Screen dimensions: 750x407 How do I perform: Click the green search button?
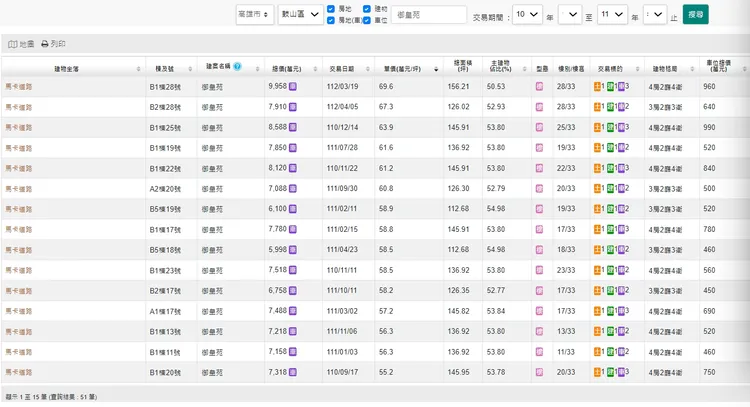[695, 14]
